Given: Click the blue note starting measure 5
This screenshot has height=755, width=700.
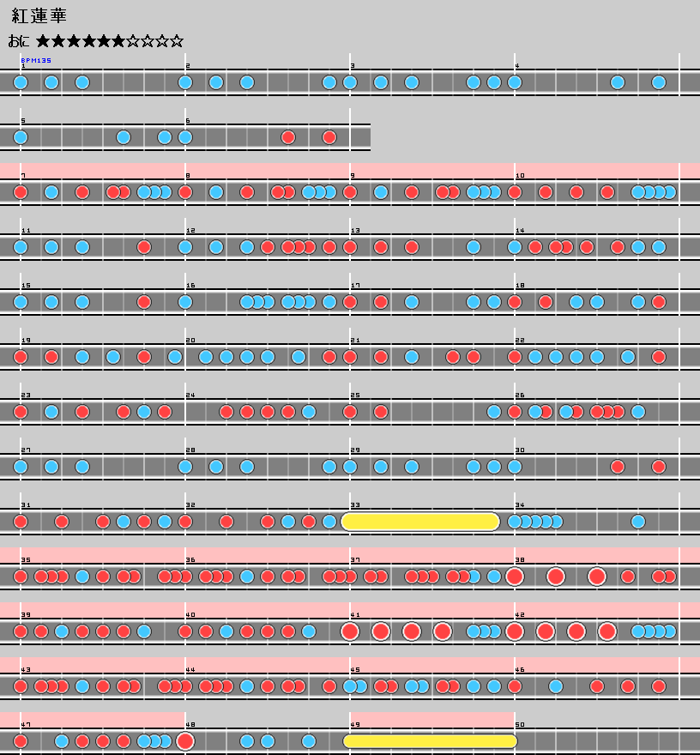Looking at the screenshot, I should click(21, 137).
